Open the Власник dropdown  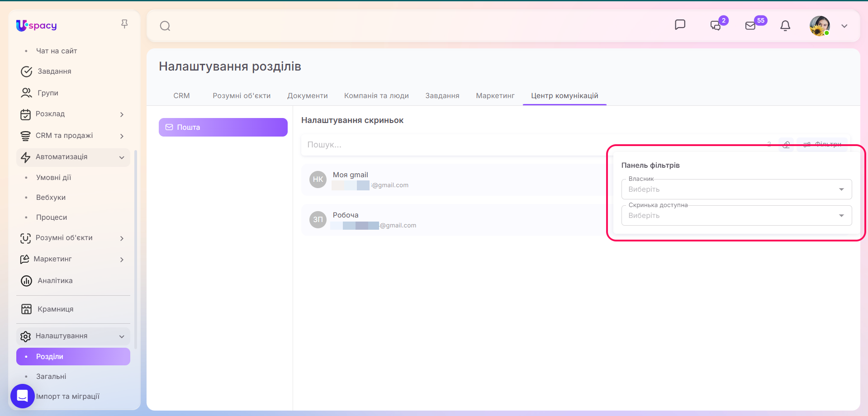(x=736, y=189)
